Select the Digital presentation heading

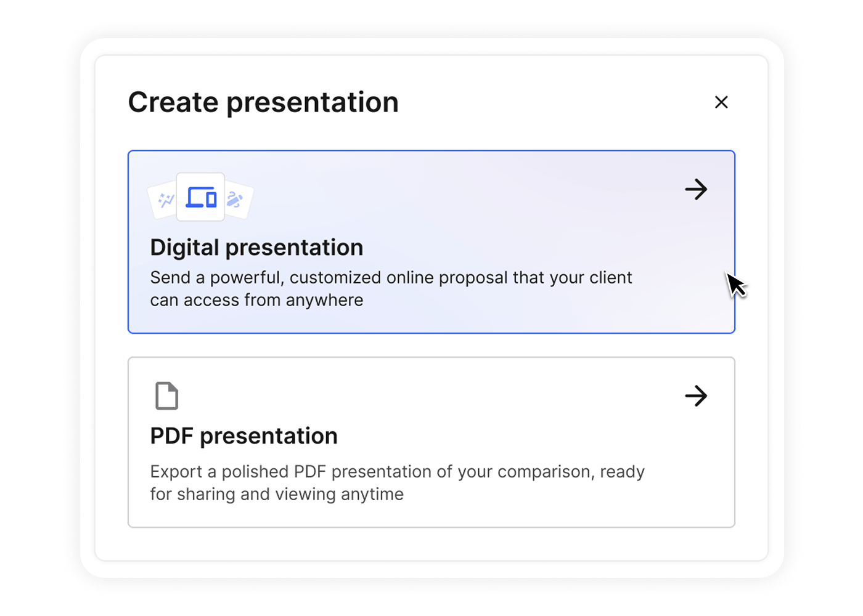click(256, 248)
